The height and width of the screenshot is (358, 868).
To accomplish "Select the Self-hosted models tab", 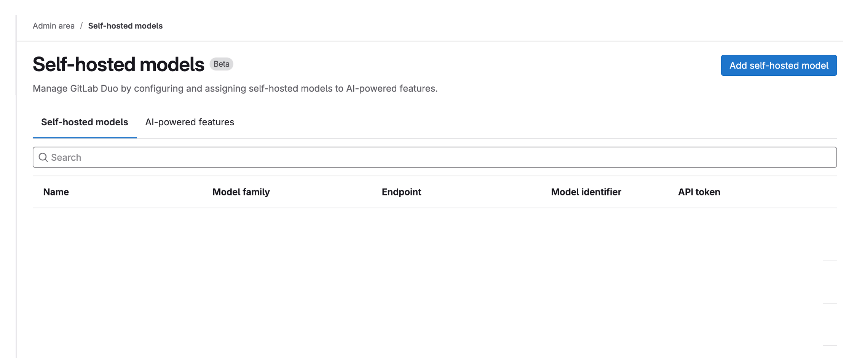I will click(85, 122).
